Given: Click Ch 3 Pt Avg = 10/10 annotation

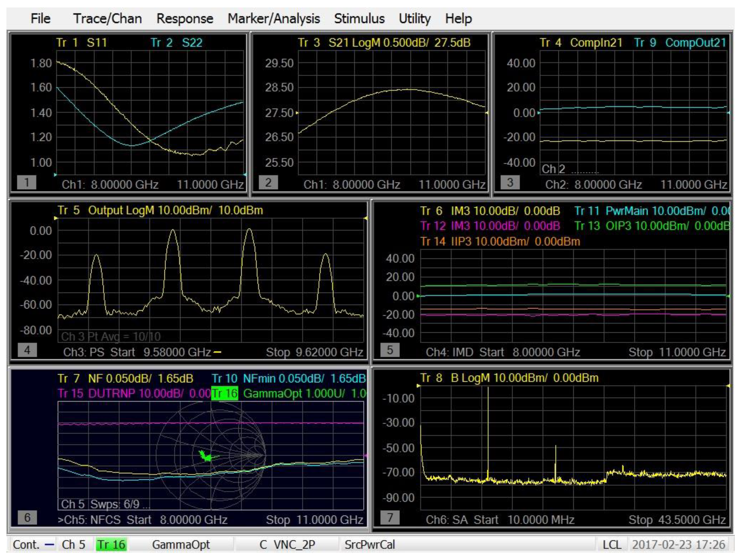Looking at the screenshot, I should click(111, 336).
